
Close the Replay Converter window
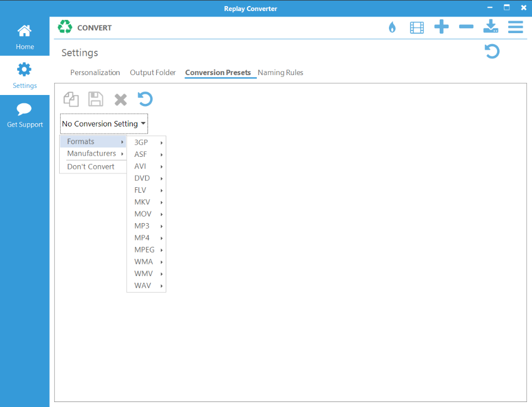(524, 8)
